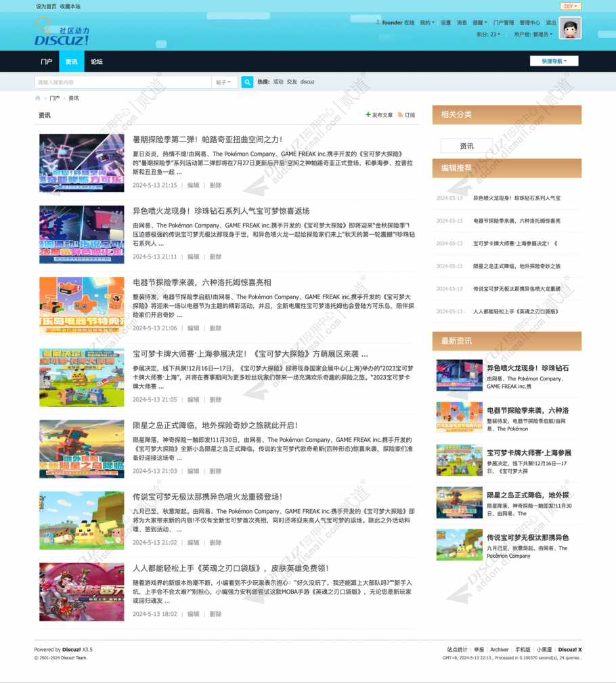Open 消息 in user menu

(462, 22)
